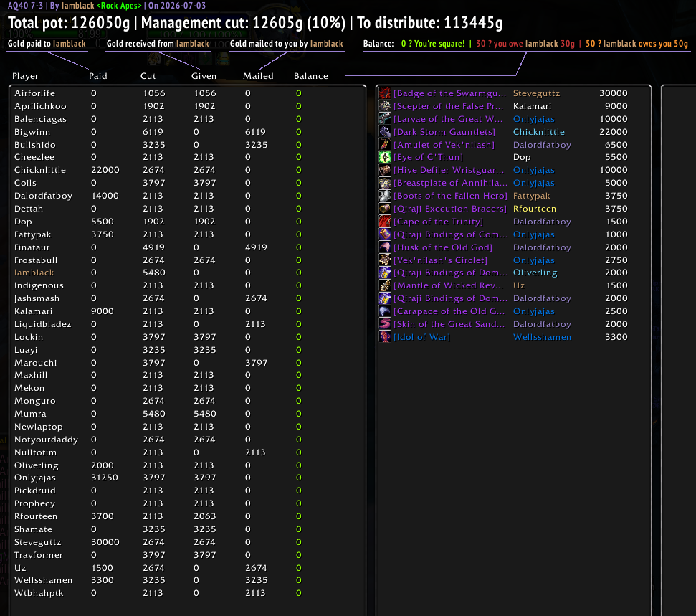Click the Player column header

[25, 76]
